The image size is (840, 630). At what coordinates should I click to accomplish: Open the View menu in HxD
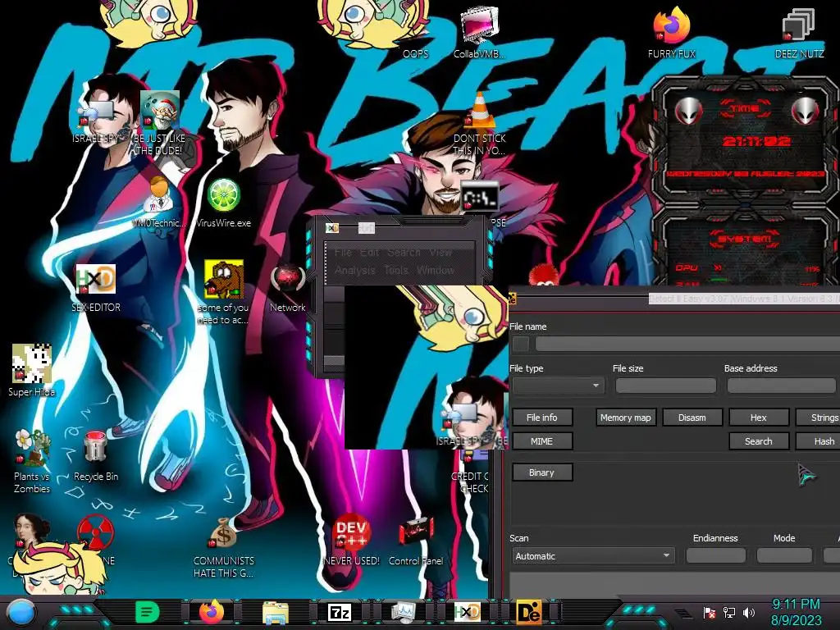click(441, 252)
